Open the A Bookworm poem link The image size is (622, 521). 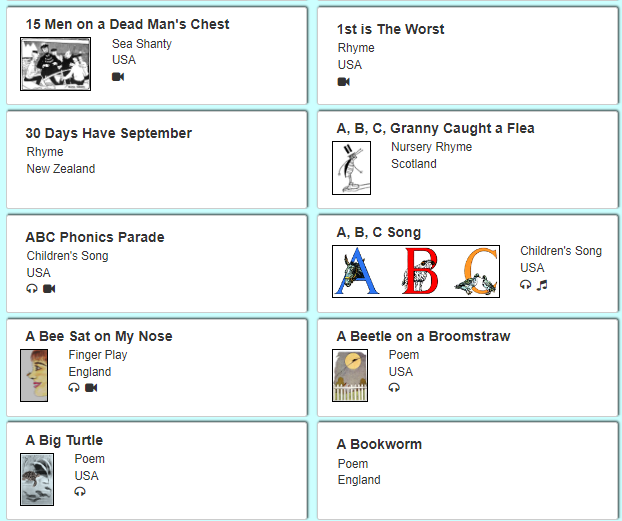(379, 444)
